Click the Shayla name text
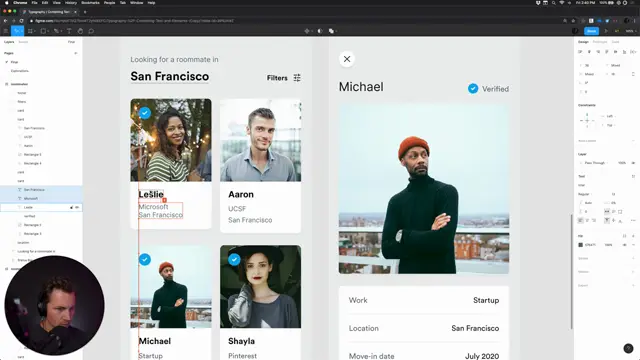This screenshot has width=640, height=360. (x=242, y=341)
